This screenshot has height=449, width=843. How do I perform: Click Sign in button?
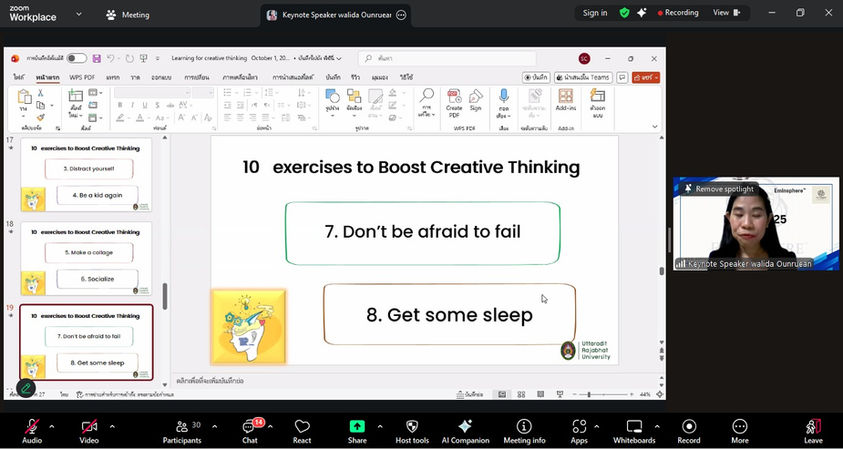pos(595,13)
